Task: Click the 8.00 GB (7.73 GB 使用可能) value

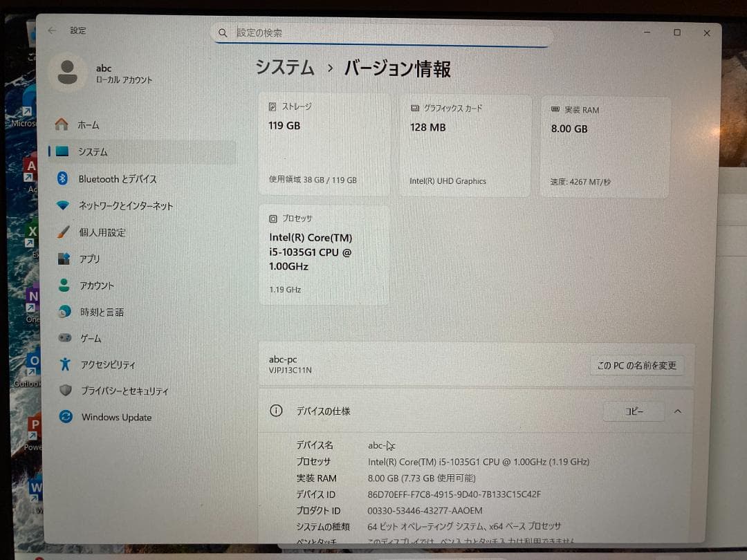Action: pyautogui.click(x=422, y=478)
